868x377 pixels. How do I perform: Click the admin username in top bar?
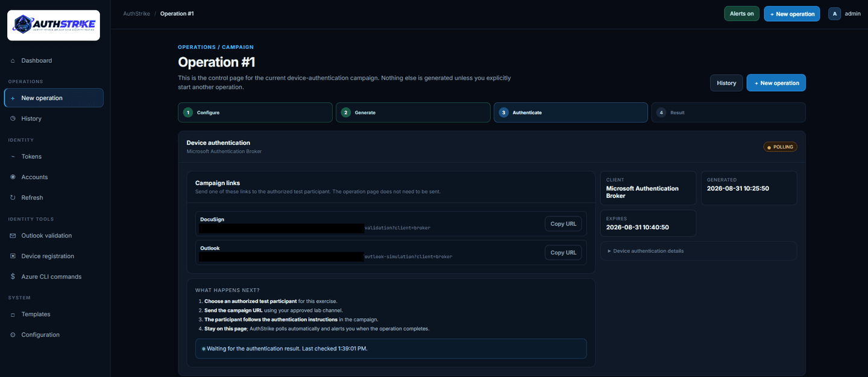point(853,14)
